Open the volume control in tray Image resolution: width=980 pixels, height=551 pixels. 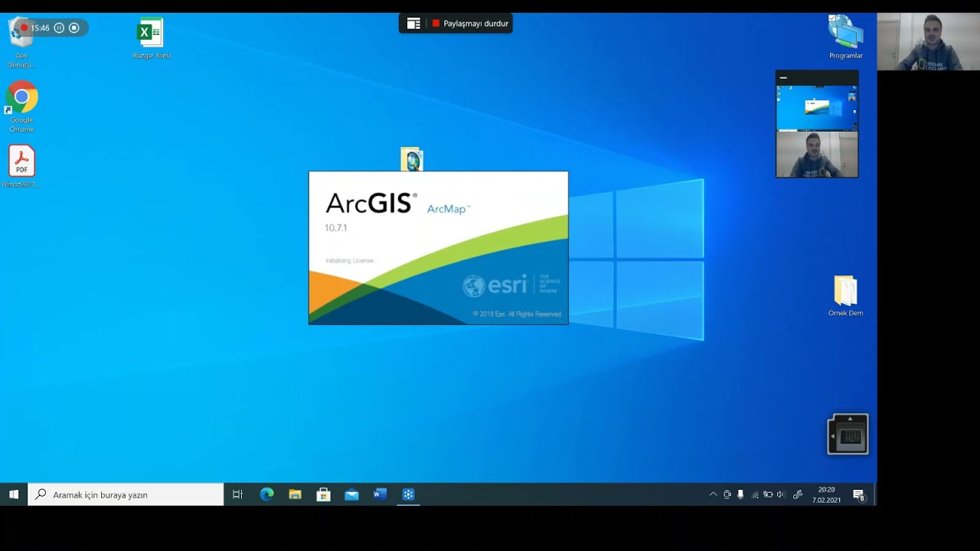[781, 494]
